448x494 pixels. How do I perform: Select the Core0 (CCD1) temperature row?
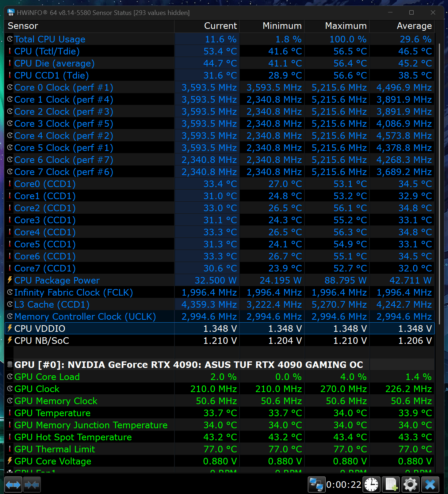coord(219,184)
